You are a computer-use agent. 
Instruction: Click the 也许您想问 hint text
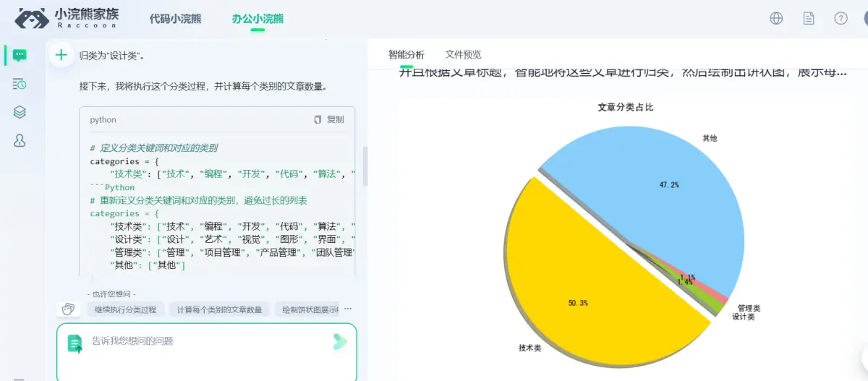[111, 294]
